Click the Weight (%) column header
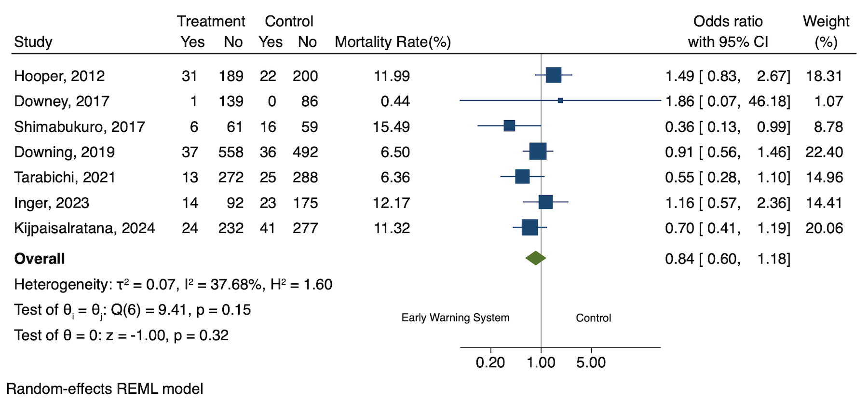This screenshot has height=402, width=868. click(x=826, y=31)
